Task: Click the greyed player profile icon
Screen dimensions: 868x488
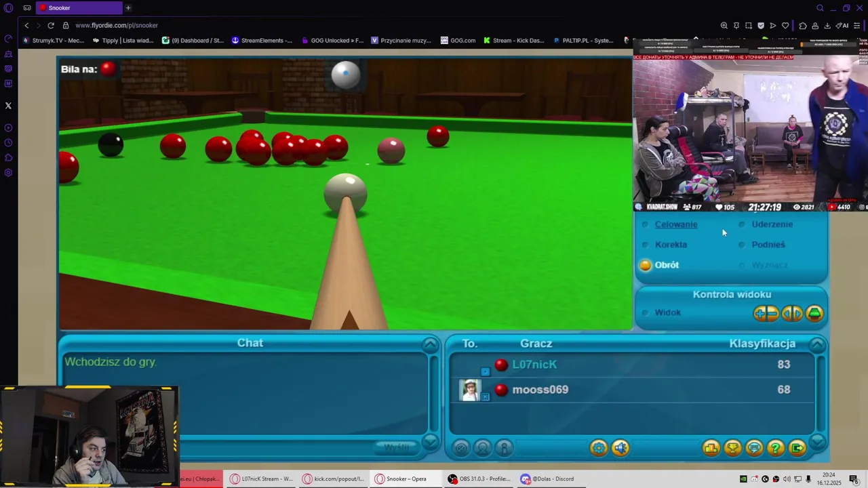Action: pyautogui.click(x=483, y=448)
